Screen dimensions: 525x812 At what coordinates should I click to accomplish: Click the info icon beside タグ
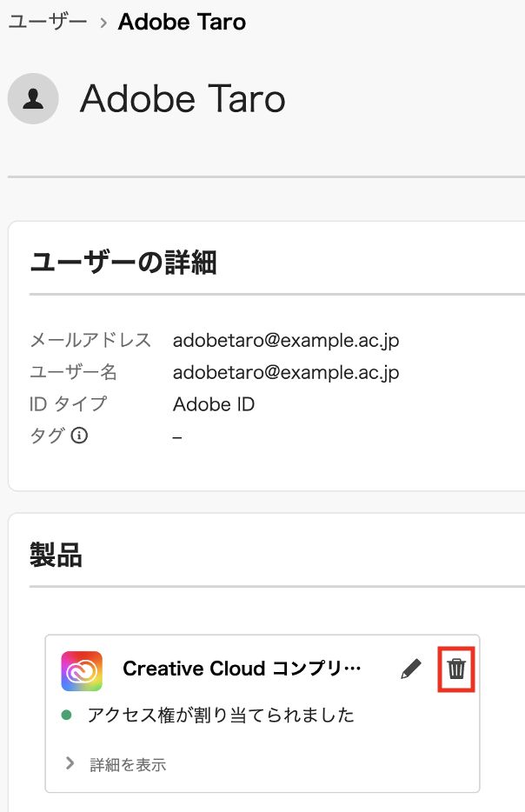point(79,436)
